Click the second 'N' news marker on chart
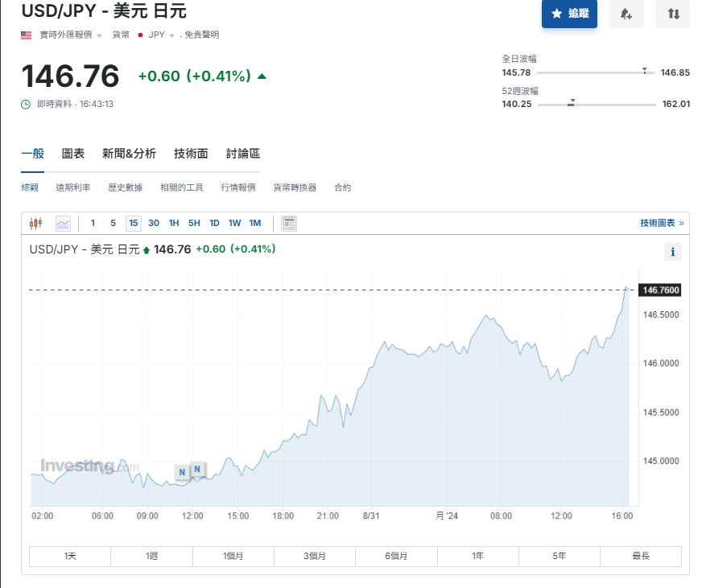This screenshot has height=588, width=702. (197, 469)
